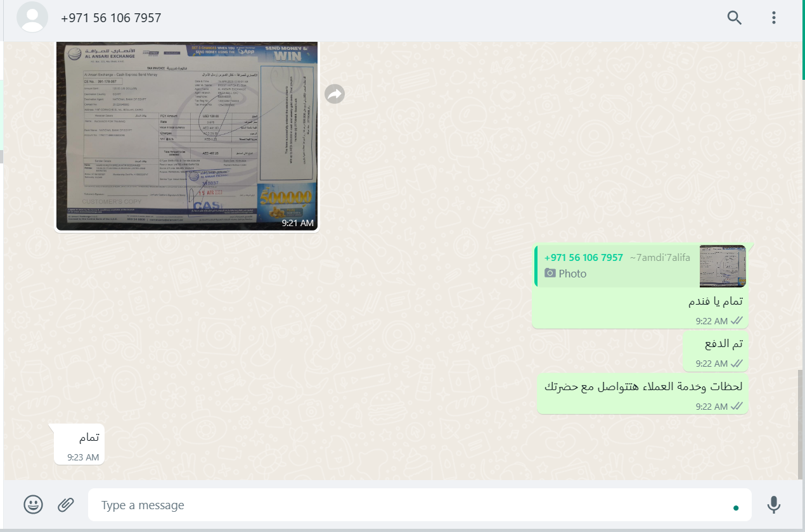Forward the receipt photo with arrow icon
Viewport: 805px width, 532px height.
[x=334, y=94]
